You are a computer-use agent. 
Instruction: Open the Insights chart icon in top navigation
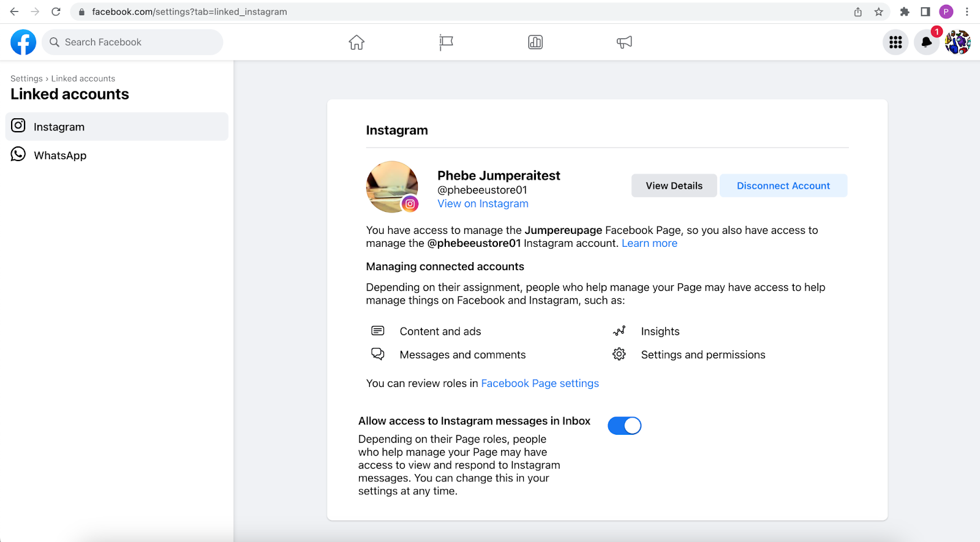point(535,42)
